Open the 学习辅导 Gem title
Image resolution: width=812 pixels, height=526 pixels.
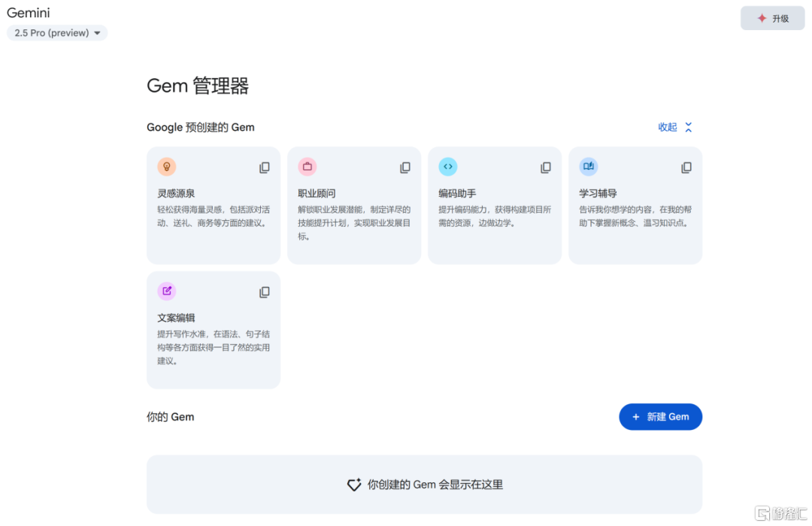598,193
